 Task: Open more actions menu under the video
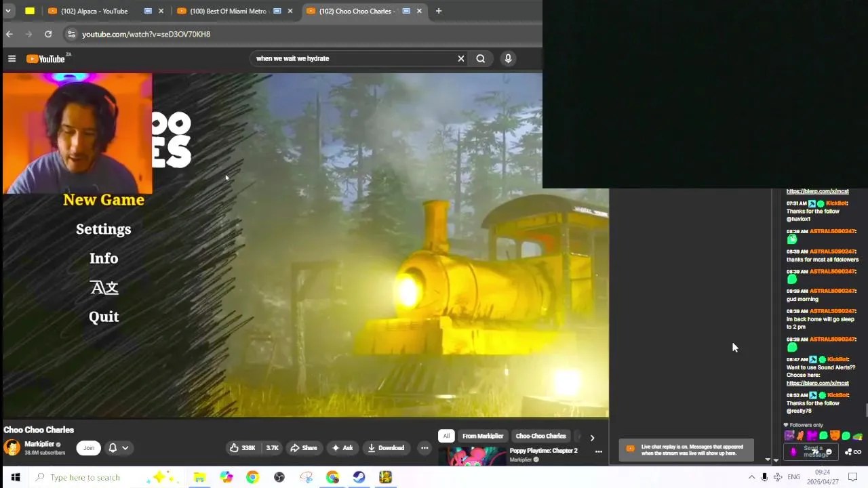(x=425, y=448)
